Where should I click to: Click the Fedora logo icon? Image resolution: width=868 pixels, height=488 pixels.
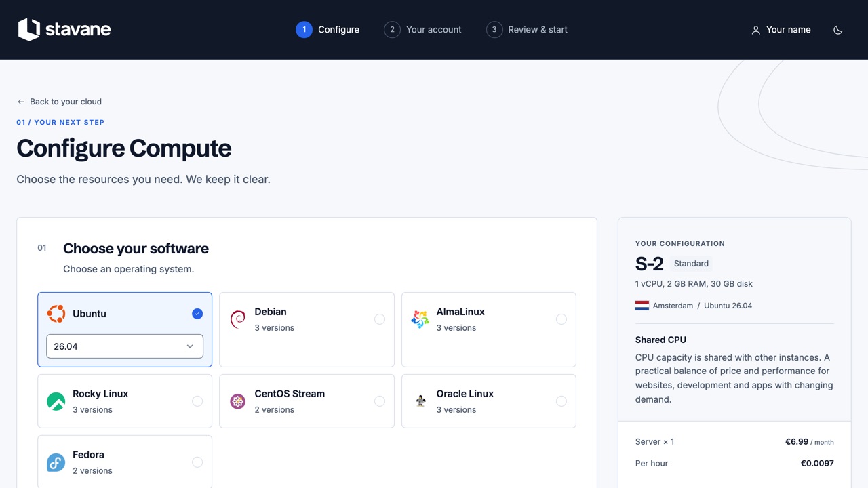56,462
